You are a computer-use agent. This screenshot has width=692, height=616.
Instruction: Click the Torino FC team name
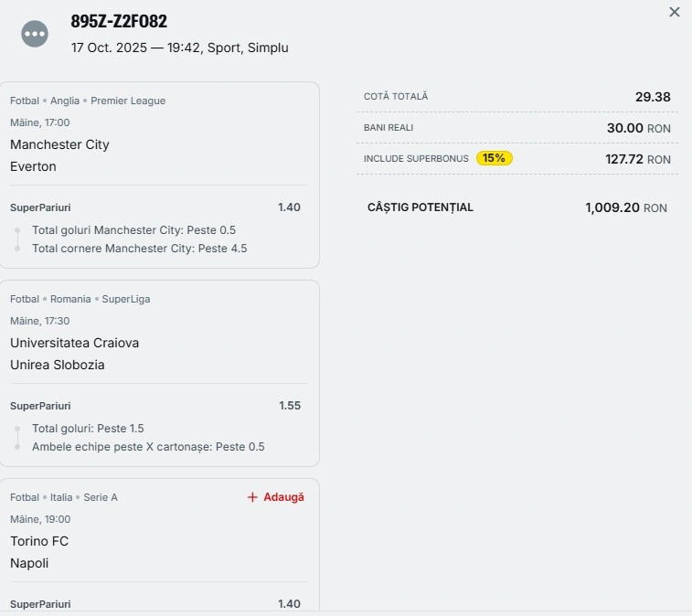[x=39, y=541]
